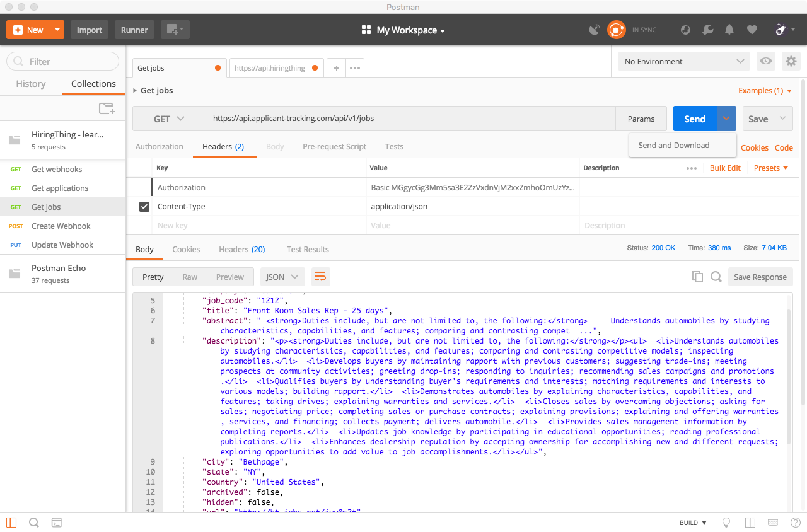Click the new window icon in toolbar
The height and width of the screenshot is (532, 807).
175,30
